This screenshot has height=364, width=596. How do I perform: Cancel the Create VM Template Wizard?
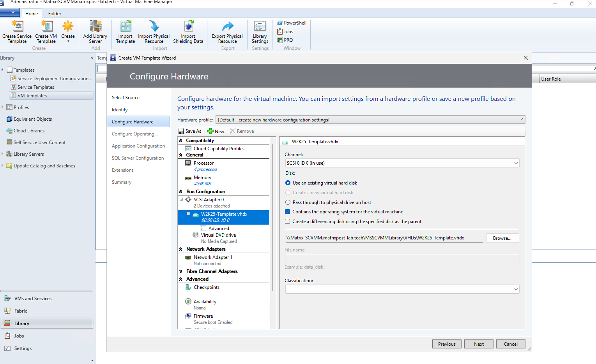tap(511, 344)
